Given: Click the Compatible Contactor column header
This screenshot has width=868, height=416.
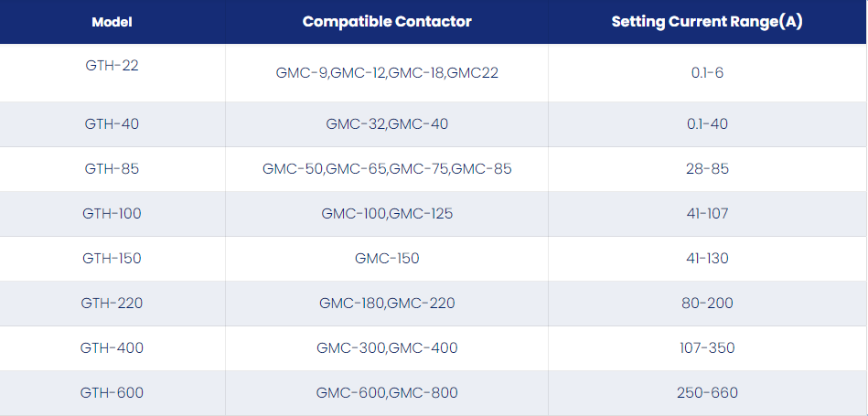Looking at the screenshot, I should click(387, 22).
